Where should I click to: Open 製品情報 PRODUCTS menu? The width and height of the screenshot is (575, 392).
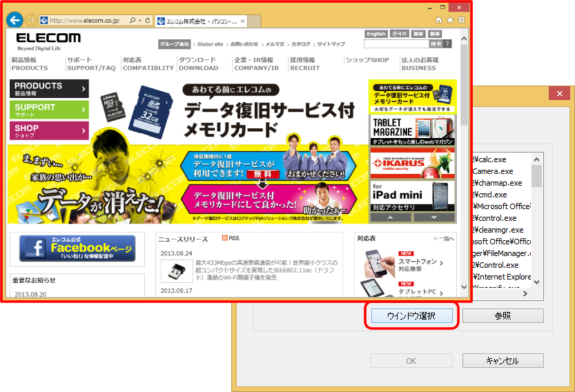click(29, 63)
